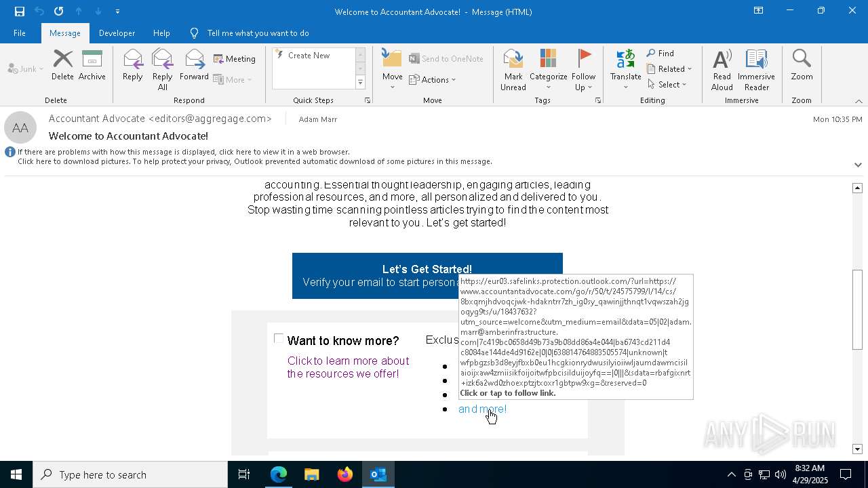
Task: Click the volume icon in the system tray
Action: tap(781, 474)
